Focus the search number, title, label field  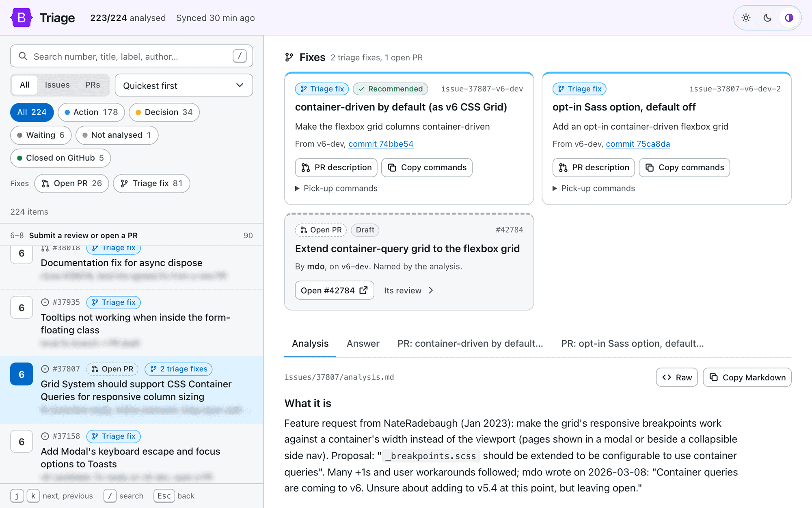[x=132, y=56]
